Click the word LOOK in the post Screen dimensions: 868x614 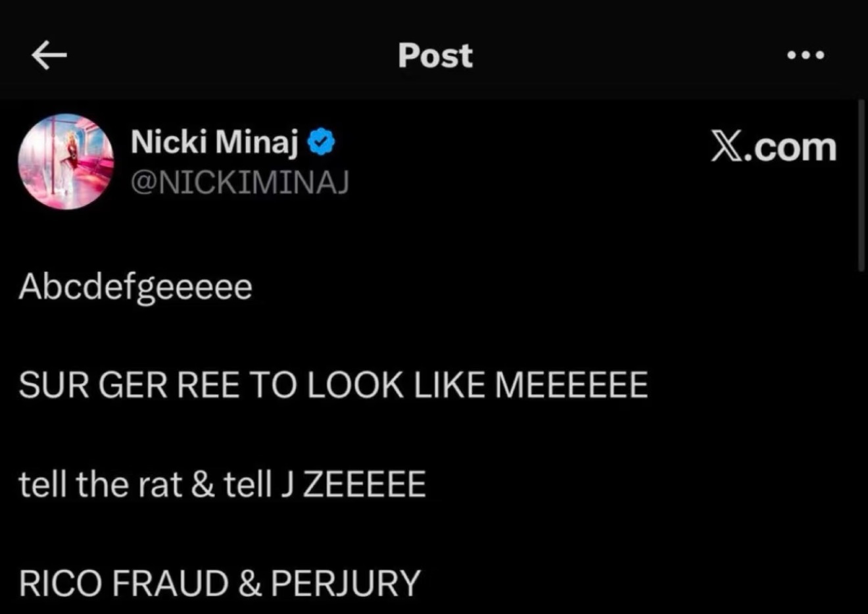click(x=355, y=386)
